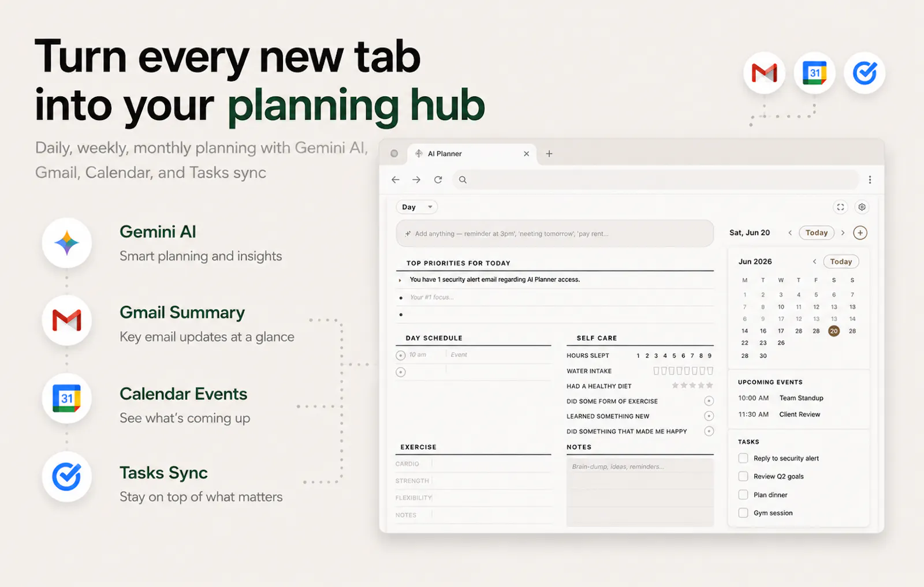This screenshot has width=924, height=587.
Task: Click the address bar search icon
Action: point(463,180)
